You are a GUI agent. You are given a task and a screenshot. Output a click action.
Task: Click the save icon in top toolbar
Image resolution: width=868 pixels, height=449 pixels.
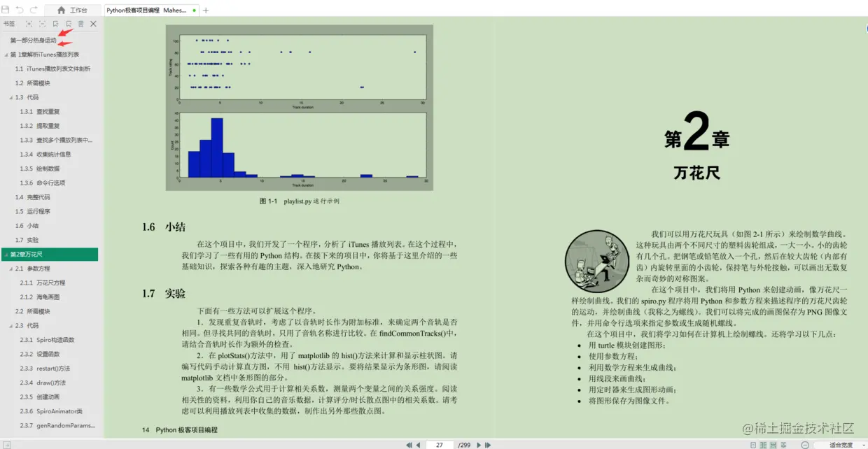[6, 10]
